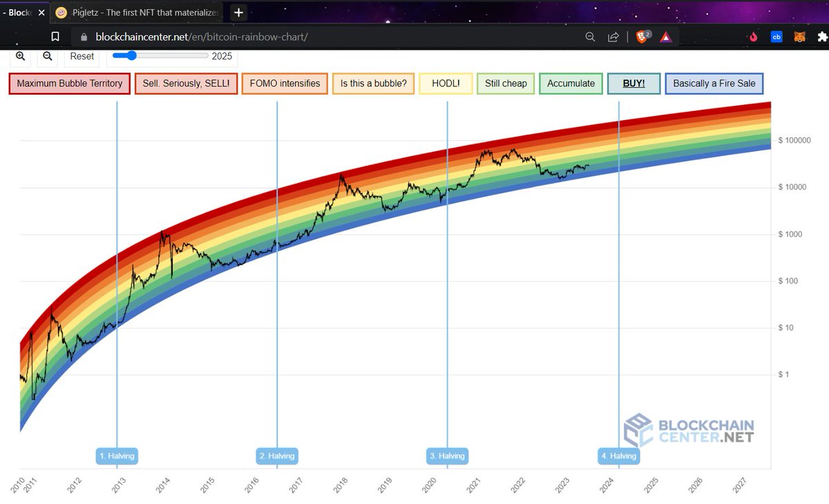Image resolution: width=829 pixels, height=504 pixels.
Task: Open the Brave Rewards triangle icon
Action: pos(665,37)
